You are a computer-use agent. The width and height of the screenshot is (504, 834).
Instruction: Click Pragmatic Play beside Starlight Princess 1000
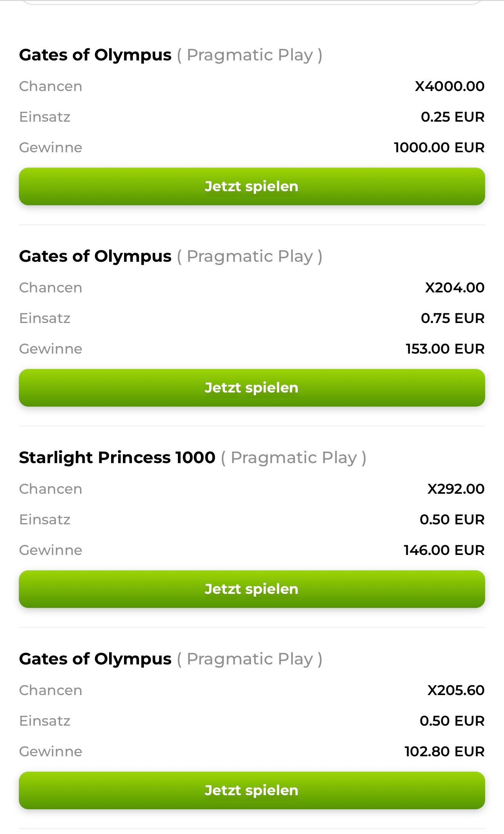[294, 458]
